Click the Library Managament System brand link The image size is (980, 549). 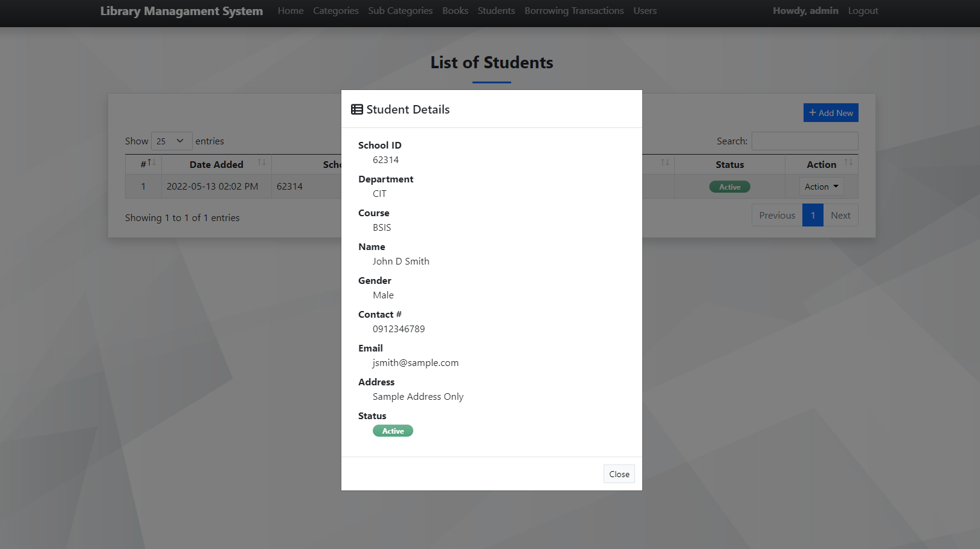(181, 11)
